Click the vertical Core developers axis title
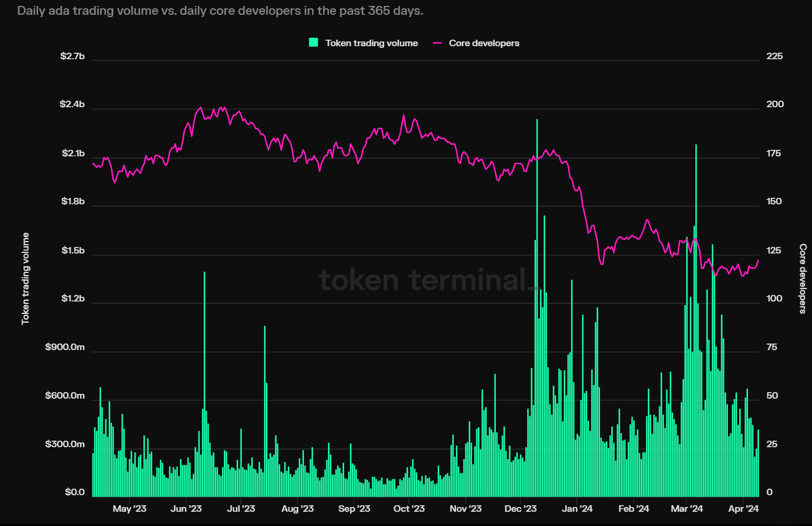 click(803, 278)
